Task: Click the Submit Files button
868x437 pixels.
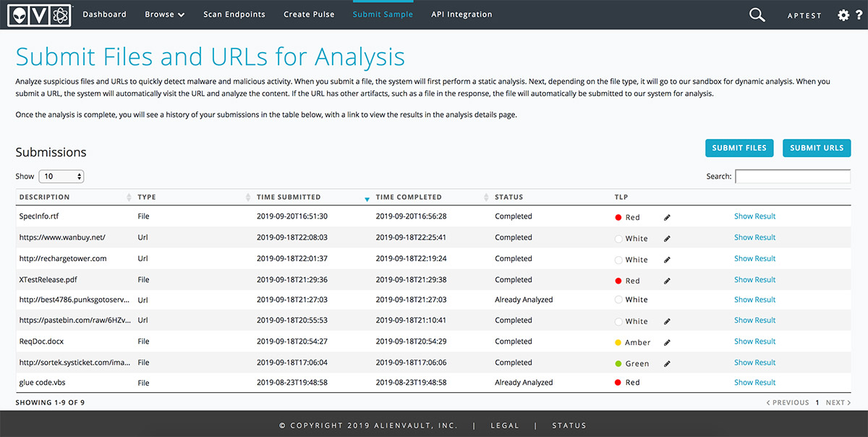Action: point(739,148)
